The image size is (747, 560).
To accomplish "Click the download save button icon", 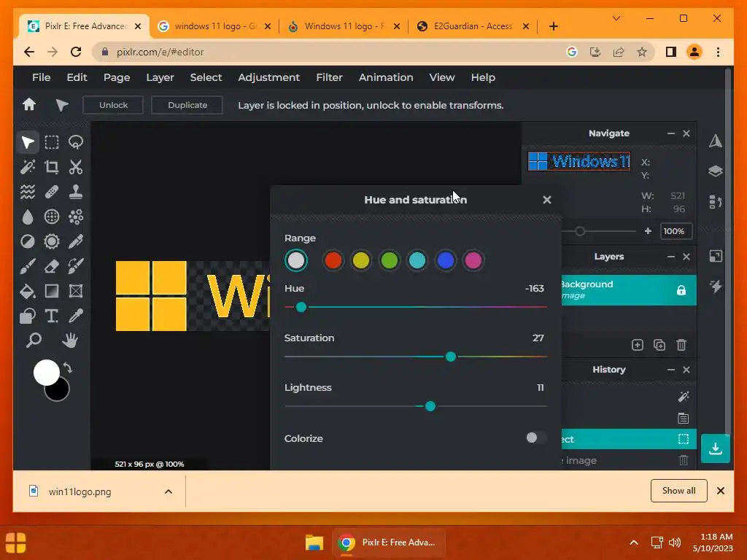I will pyautogui.click(x=715, y=448).
